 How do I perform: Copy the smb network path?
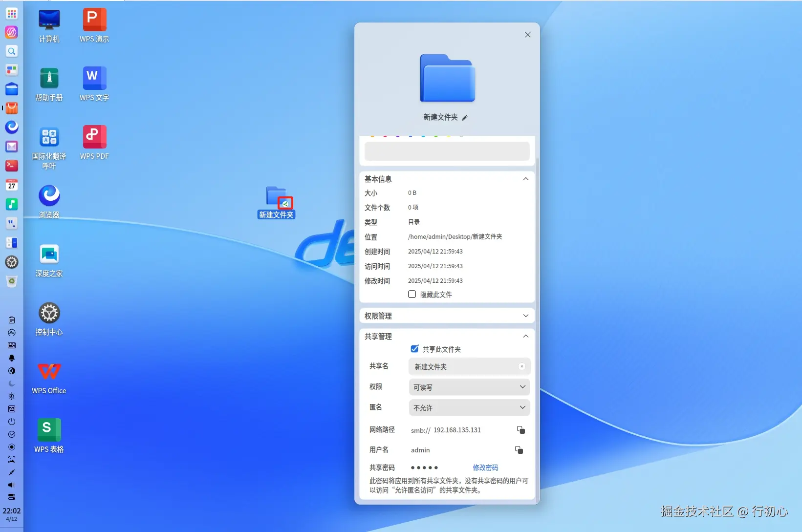coord(521,430)
